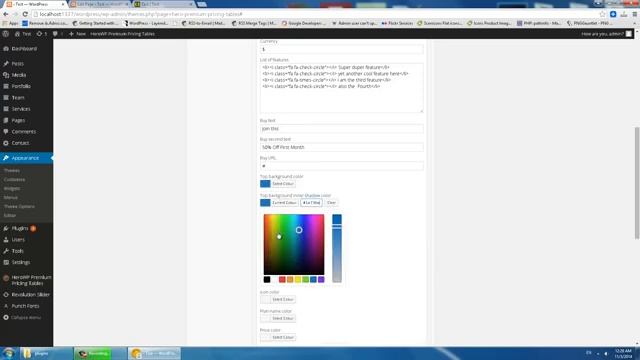Pick the purple palette swatch
640x360 pixels.
coord(321,280)
